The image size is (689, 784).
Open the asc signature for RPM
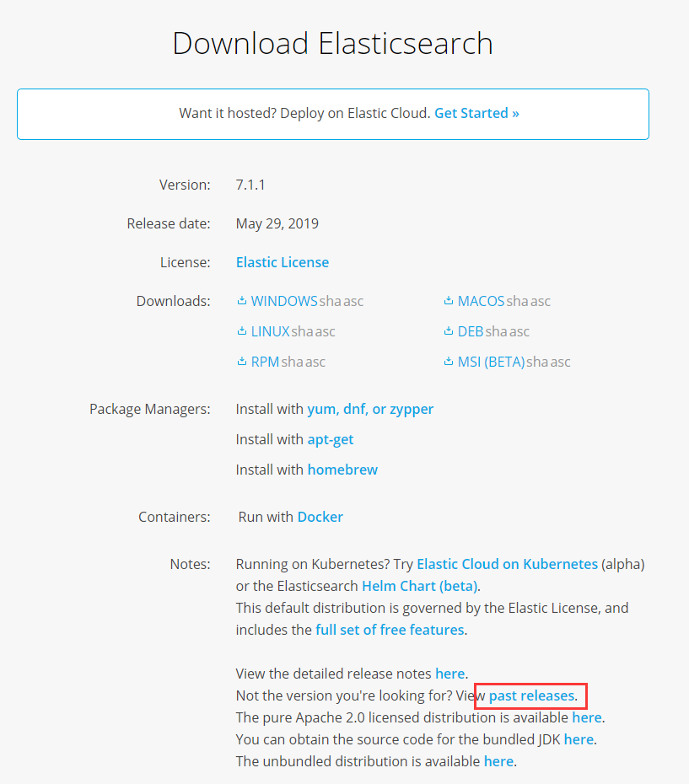(315, 362)
